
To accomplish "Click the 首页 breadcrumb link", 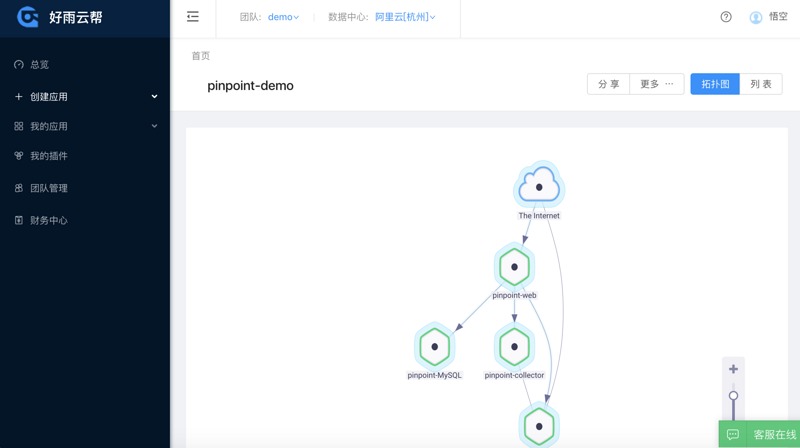I will [201, 56].
